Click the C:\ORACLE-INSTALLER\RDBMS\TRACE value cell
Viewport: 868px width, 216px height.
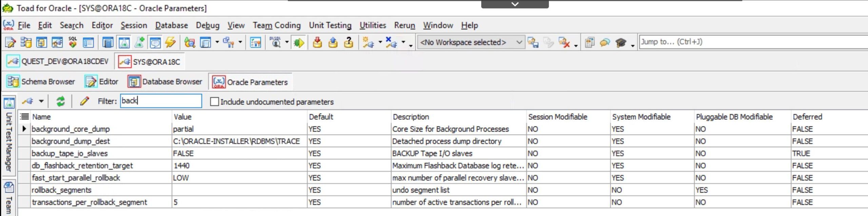coord(239,141)
